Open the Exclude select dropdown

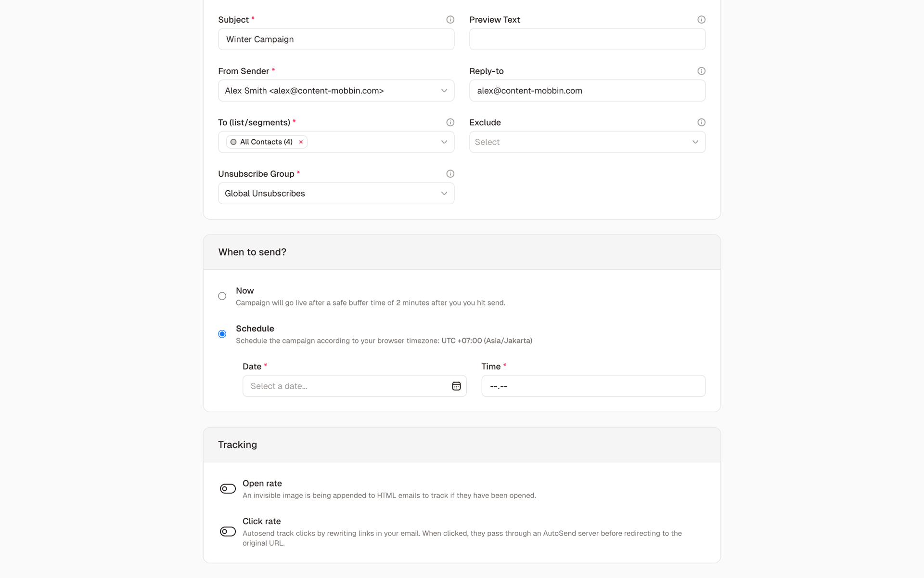(587, 142)
